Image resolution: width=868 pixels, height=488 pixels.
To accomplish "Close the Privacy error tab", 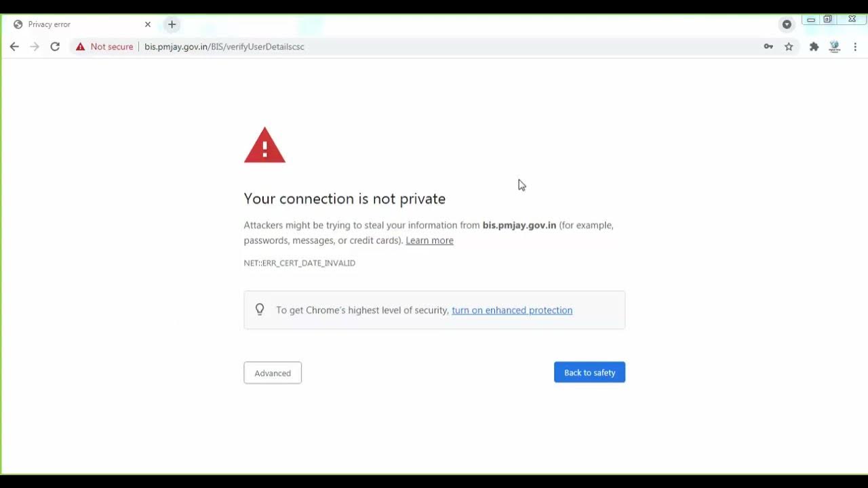I will pos(148,24).
